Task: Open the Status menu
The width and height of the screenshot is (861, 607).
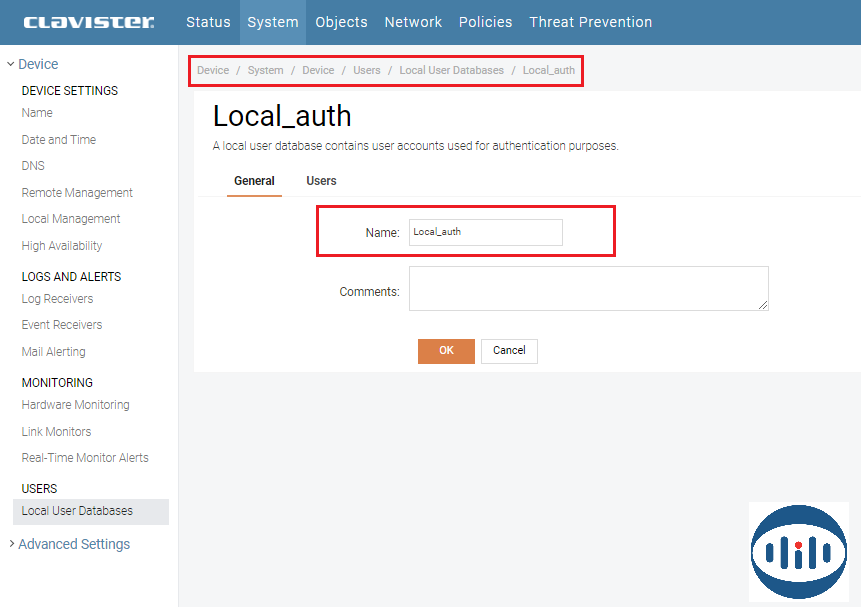Action: point(208,22)
